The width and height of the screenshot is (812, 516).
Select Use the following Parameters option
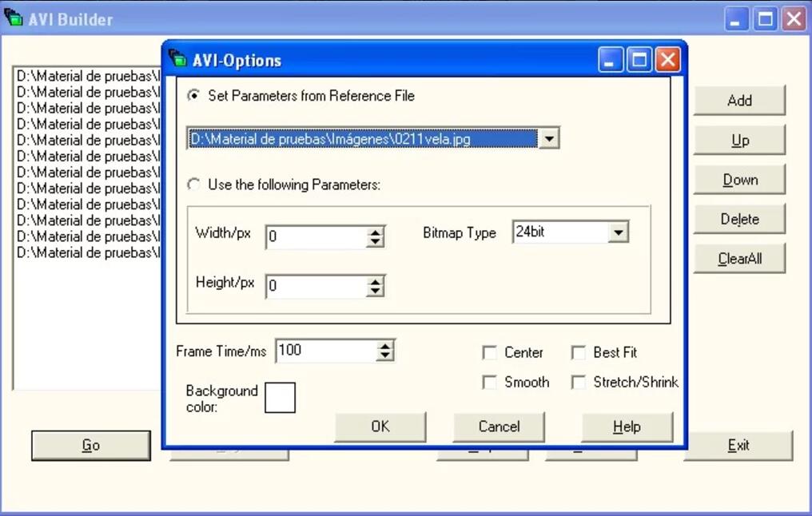[x=193, y=185]
